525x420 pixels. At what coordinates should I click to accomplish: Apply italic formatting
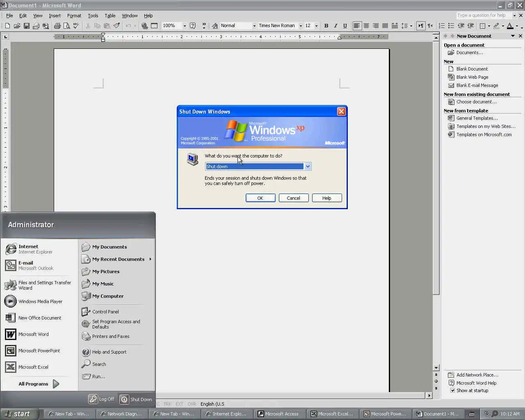pyautogui.click(x=336, y=25)
